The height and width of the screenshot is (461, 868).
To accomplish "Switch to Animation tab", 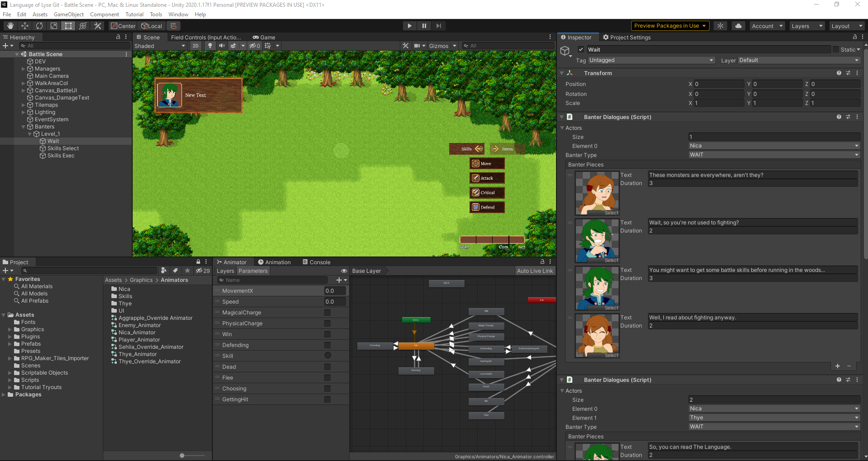I will 274,262.
